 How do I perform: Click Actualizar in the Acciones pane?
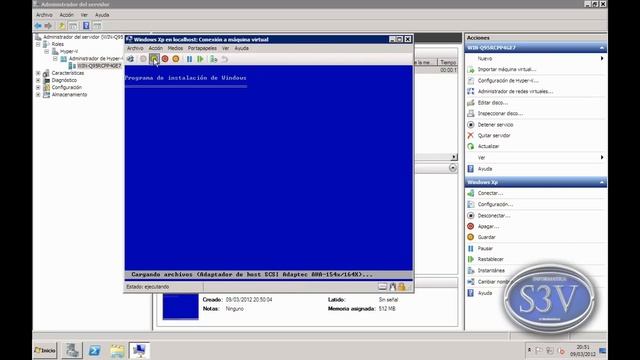click(489, 147)
